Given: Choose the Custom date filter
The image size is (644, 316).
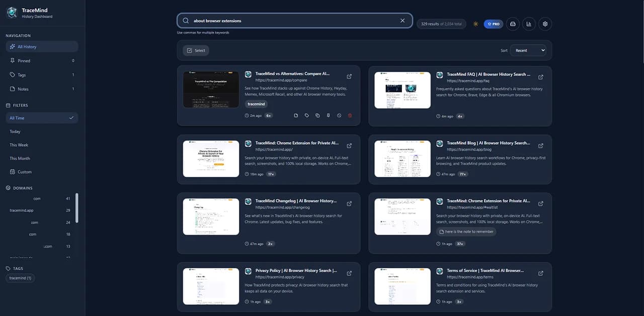Looking at the screenshot, I should click(42, 172).
